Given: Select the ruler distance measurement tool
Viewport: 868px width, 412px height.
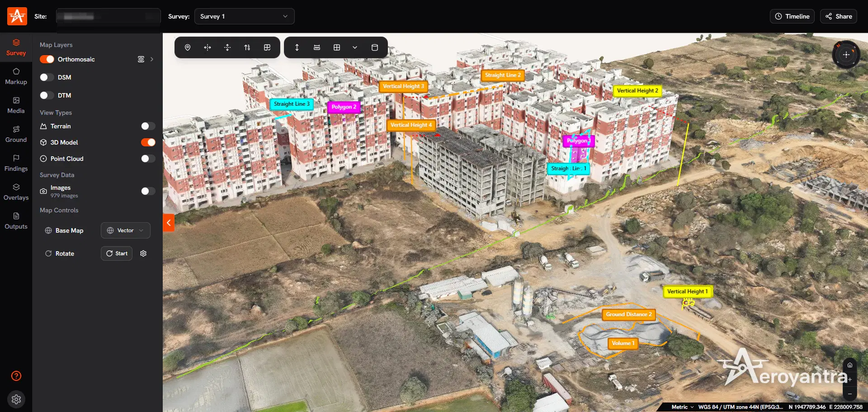Looking at the screenshot, I should pos(317,47).
